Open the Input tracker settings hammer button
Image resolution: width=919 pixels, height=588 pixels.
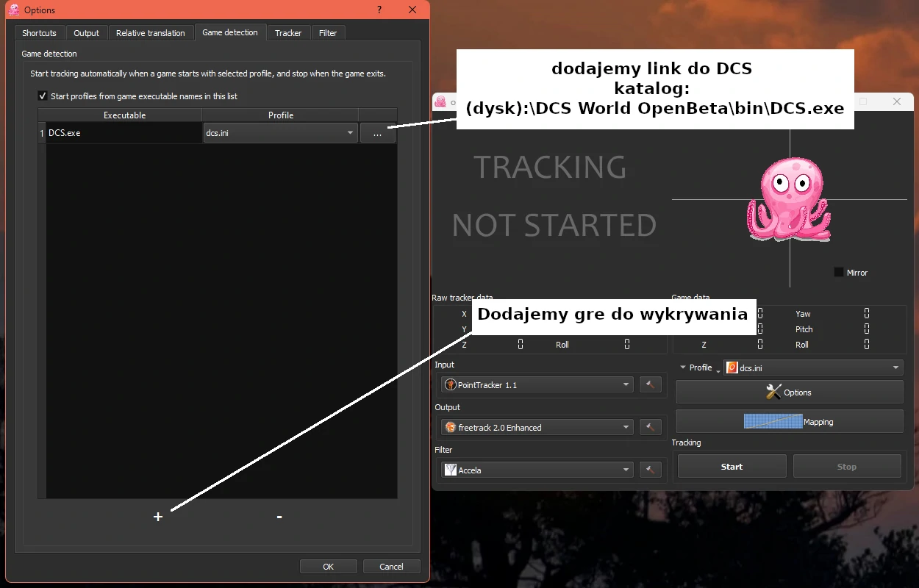tap(651, 384)
